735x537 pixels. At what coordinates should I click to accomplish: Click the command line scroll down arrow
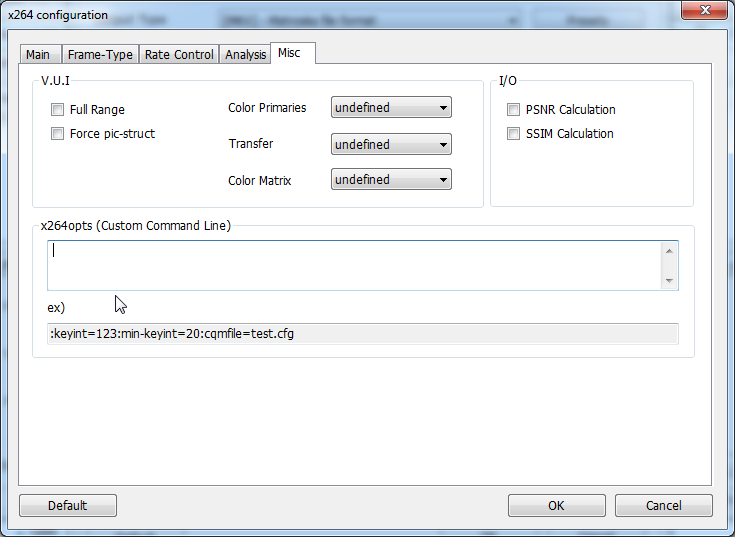tap(669, 280)
